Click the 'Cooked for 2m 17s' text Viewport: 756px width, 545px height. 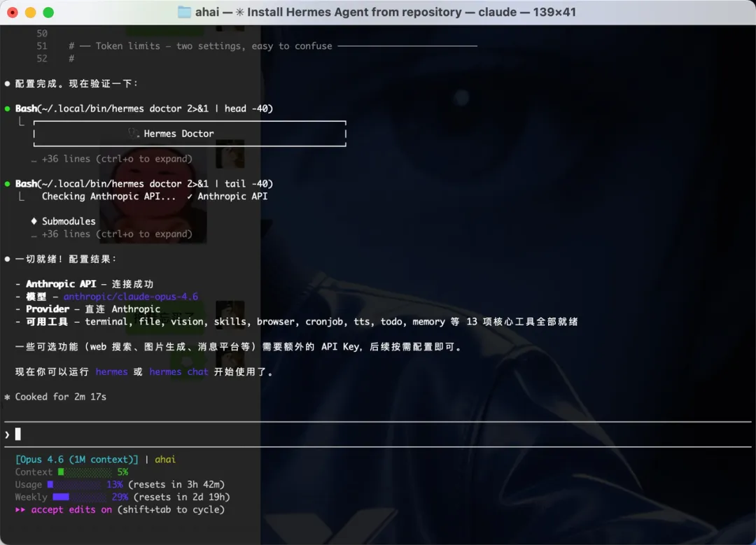coord(61,397)
